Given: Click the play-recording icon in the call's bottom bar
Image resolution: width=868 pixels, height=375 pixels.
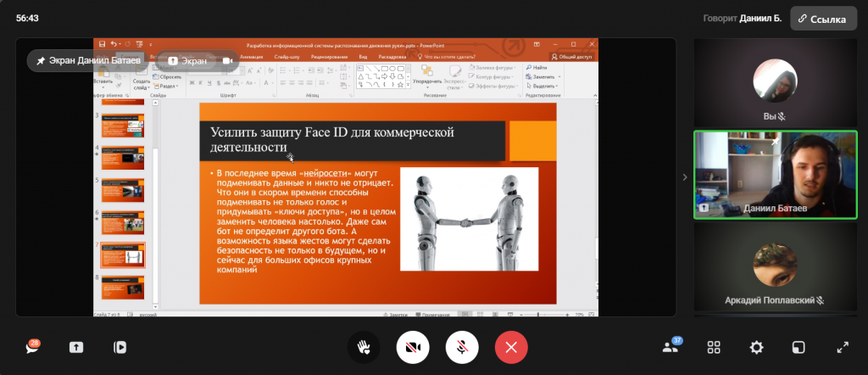Looking at the screenshot, I should point(120,347).
